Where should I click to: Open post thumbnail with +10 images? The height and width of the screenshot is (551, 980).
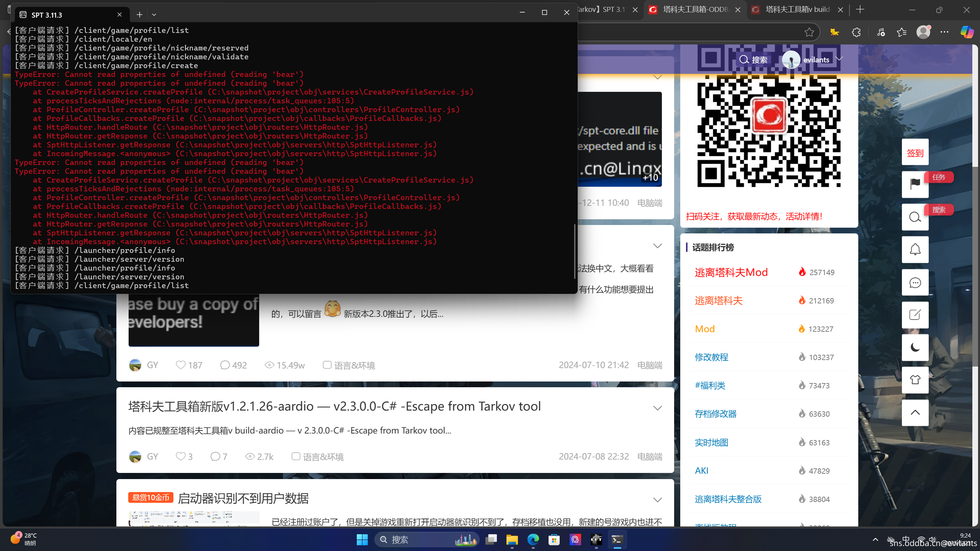point(620,139)
